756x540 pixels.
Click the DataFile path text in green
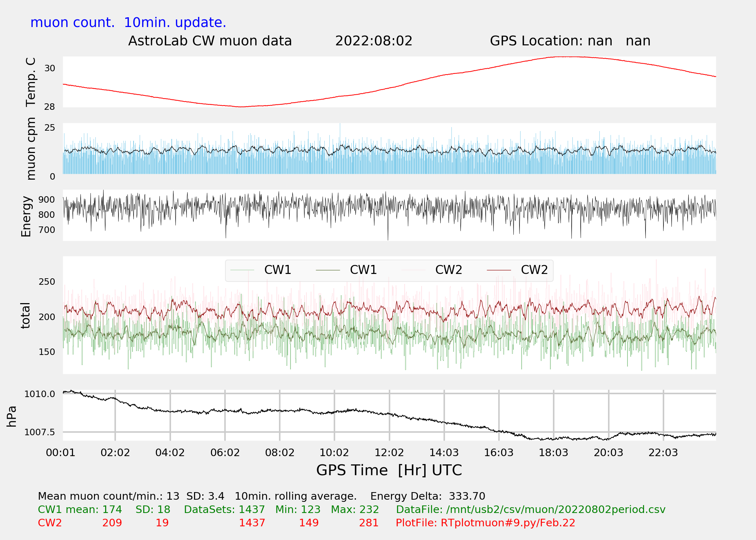(531, 509)
